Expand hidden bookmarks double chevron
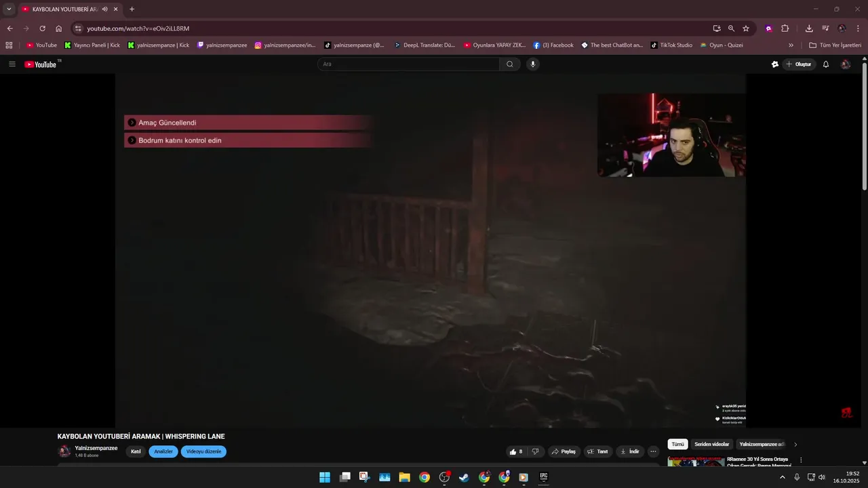The width and height of the screenshot is (868, 488). point(791,45)
